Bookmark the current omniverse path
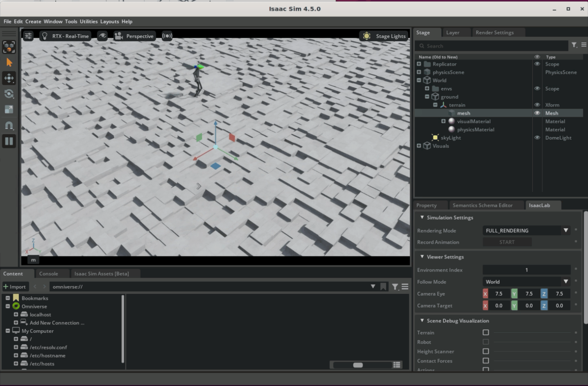 tap(383, 286)
